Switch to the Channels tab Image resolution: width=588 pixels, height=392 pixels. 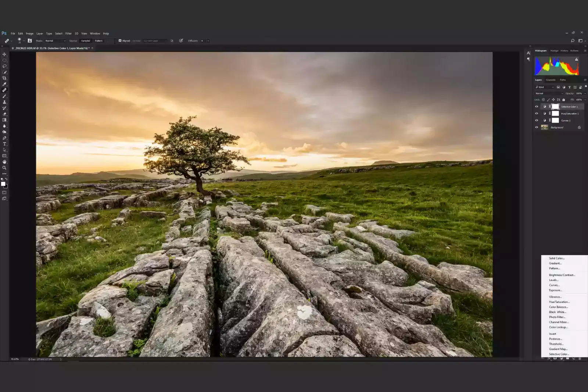tap(551, 80)
